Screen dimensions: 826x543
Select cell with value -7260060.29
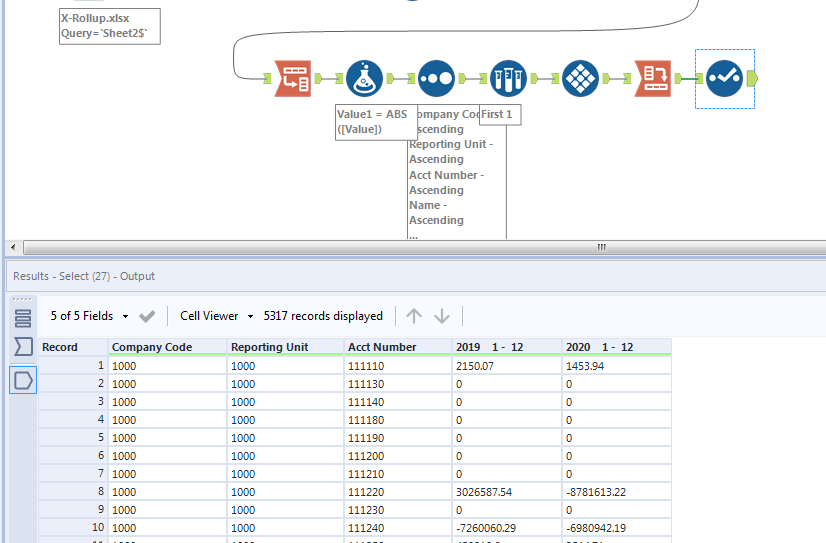[507, 528]
